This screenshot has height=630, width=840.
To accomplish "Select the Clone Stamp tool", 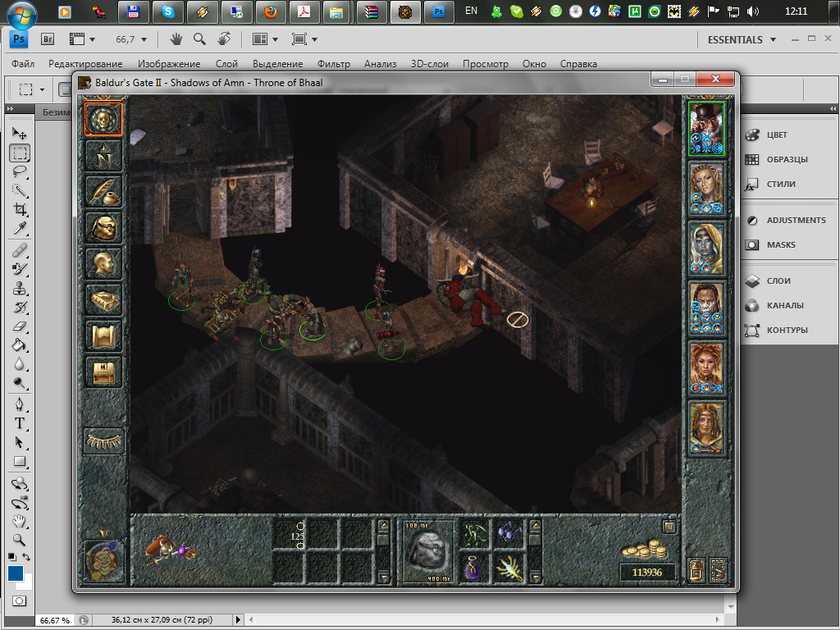I will point(20,288).
